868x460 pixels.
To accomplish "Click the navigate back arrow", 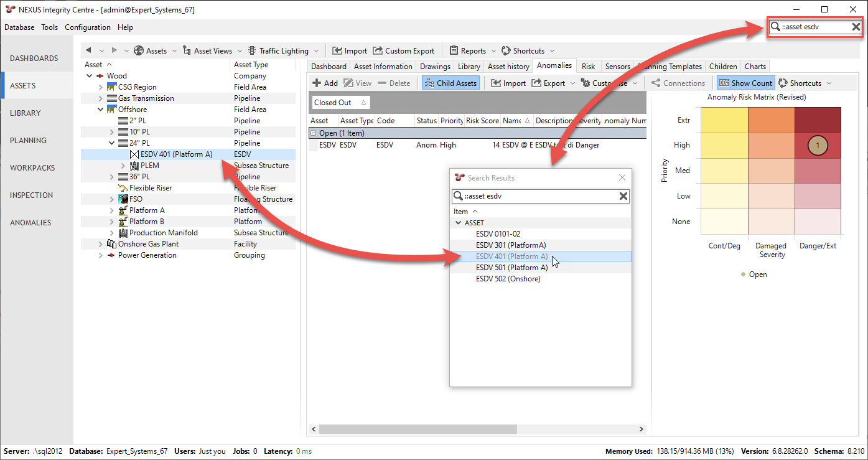I will pyautogui.click(x=88, y=51).
